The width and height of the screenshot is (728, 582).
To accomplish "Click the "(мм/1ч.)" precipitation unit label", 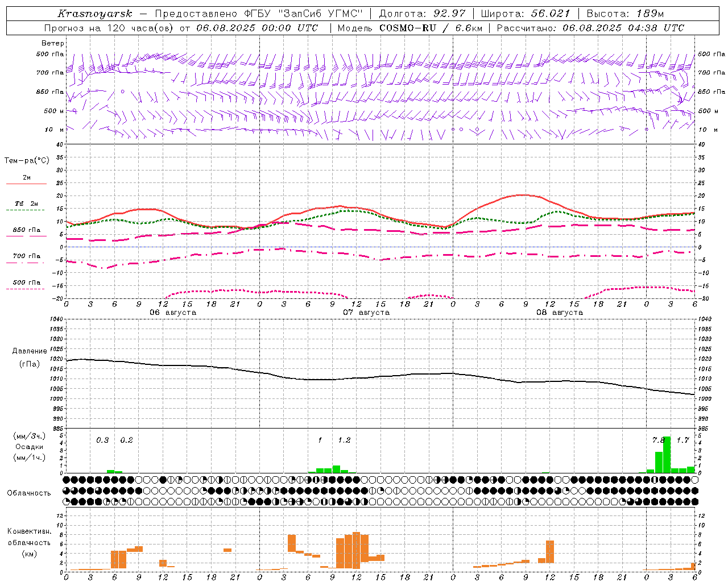I will coord(29,458).
